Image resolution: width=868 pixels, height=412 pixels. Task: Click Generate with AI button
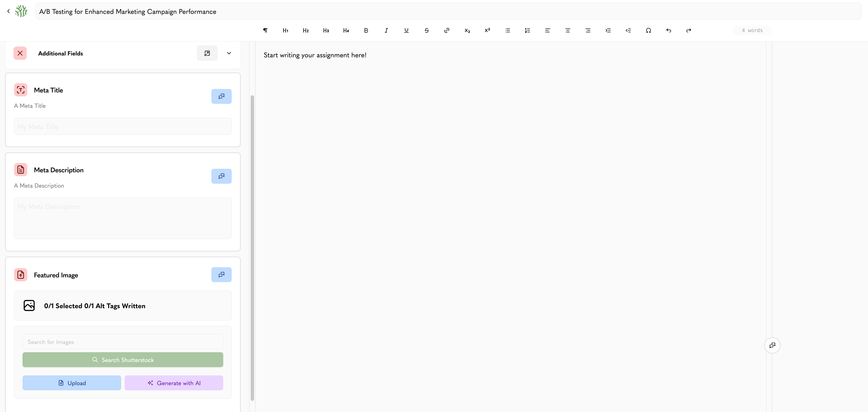tap(174, 383)
